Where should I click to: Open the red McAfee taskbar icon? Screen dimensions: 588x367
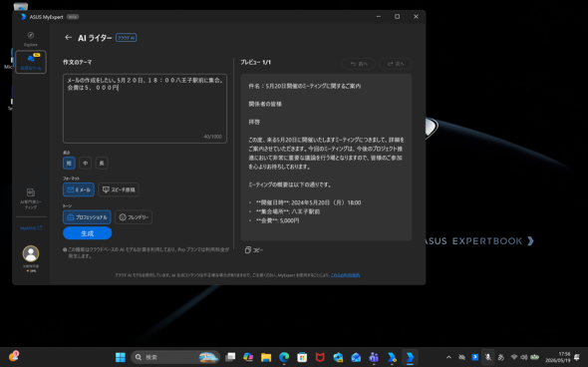point(320,357)
